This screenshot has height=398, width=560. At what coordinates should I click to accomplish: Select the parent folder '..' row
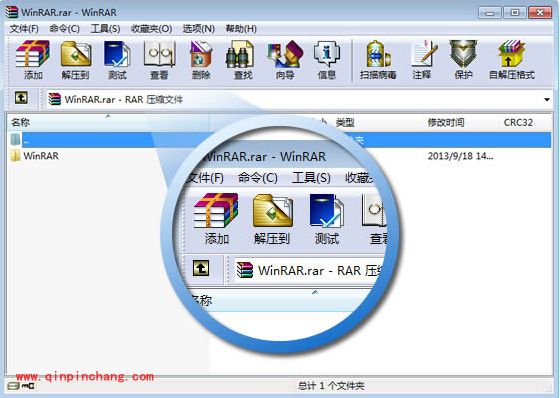(x=280, y=140)
